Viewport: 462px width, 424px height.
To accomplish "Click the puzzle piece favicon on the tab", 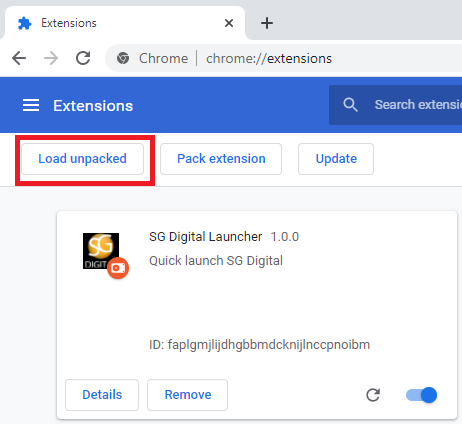I will pos(25,23).
